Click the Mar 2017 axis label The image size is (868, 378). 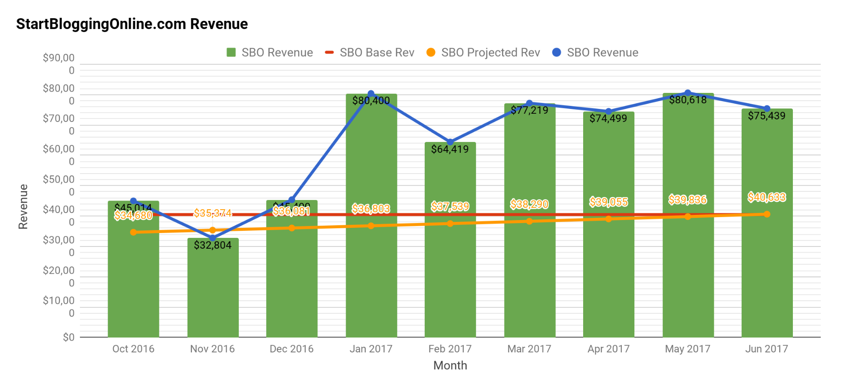[x=529, y=349]
